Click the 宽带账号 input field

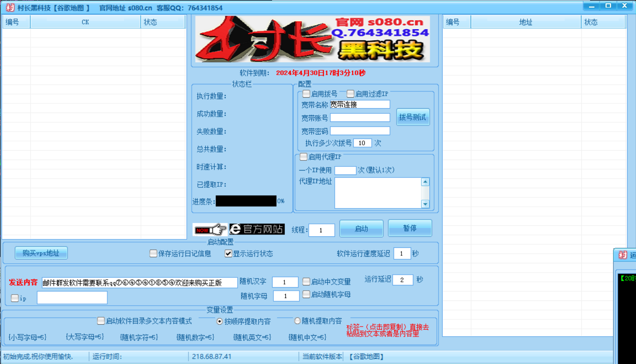[x=360, y=118]
